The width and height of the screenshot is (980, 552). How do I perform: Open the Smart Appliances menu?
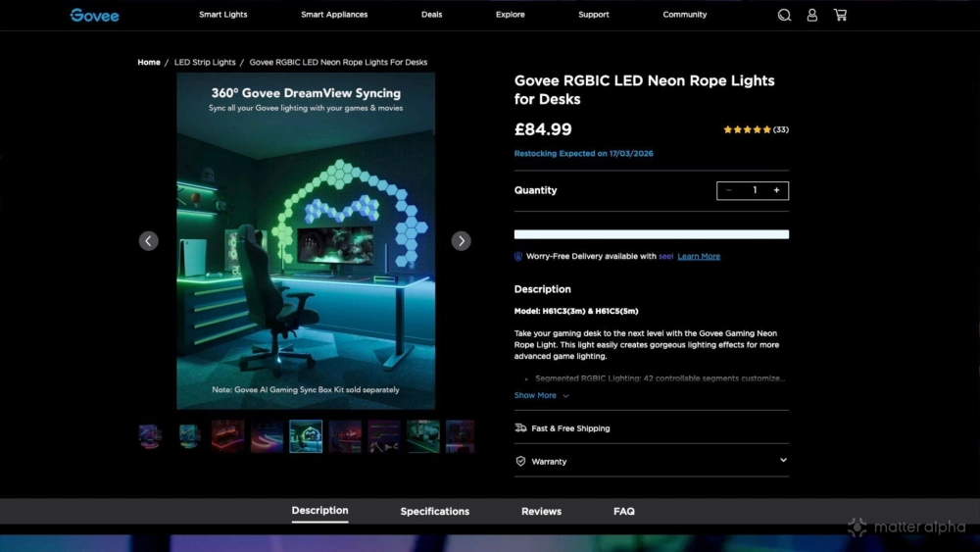(334, 15)
